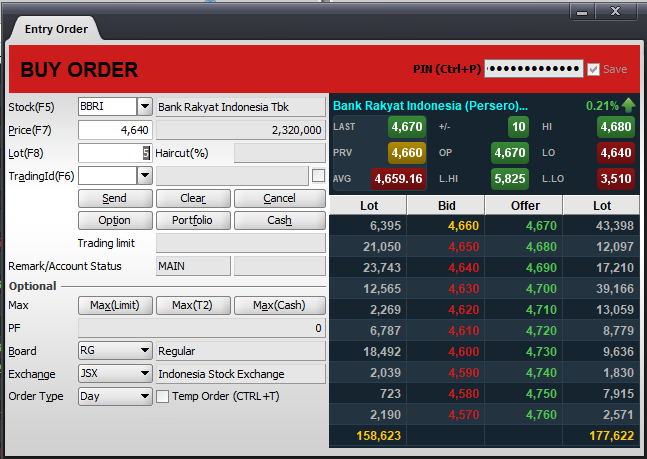This screenshot has height=459, width=647.
Task: Click the AVG price 4,659.16 badge
Action: pos(398,179)
